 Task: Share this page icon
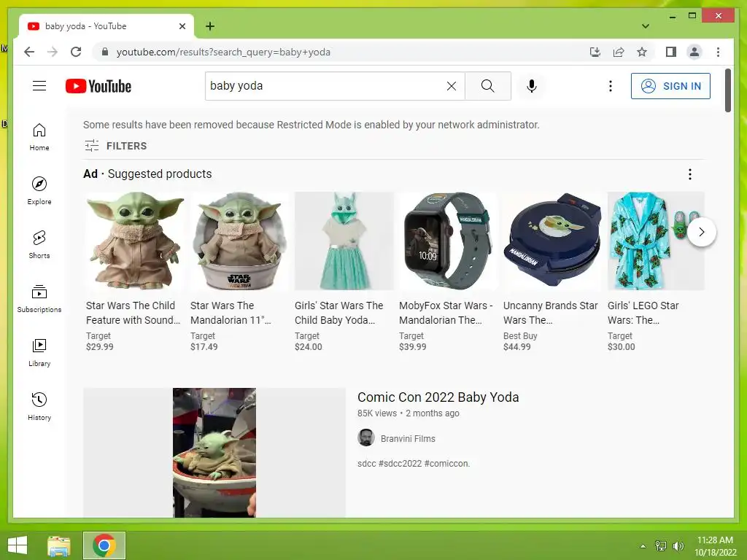coord(619,52)
